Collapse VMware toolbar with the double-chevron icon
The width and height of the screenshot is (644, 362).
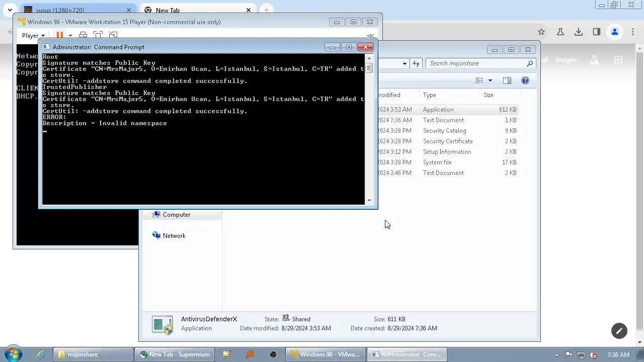tap(371, 35)
